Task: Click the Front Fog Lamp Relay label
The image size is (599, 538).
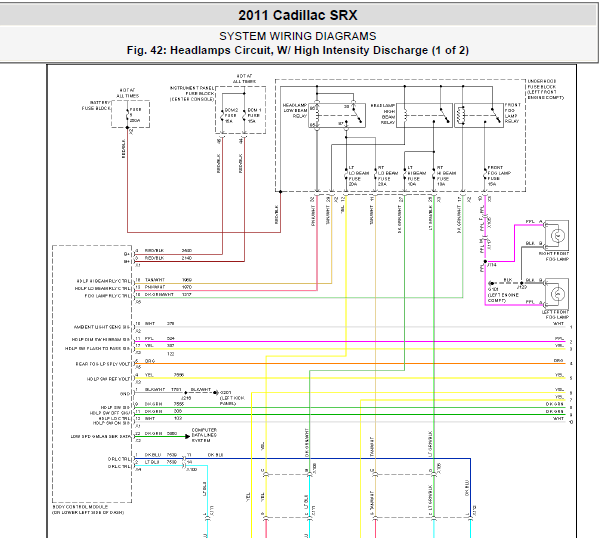Action: [x=512, y=113]
